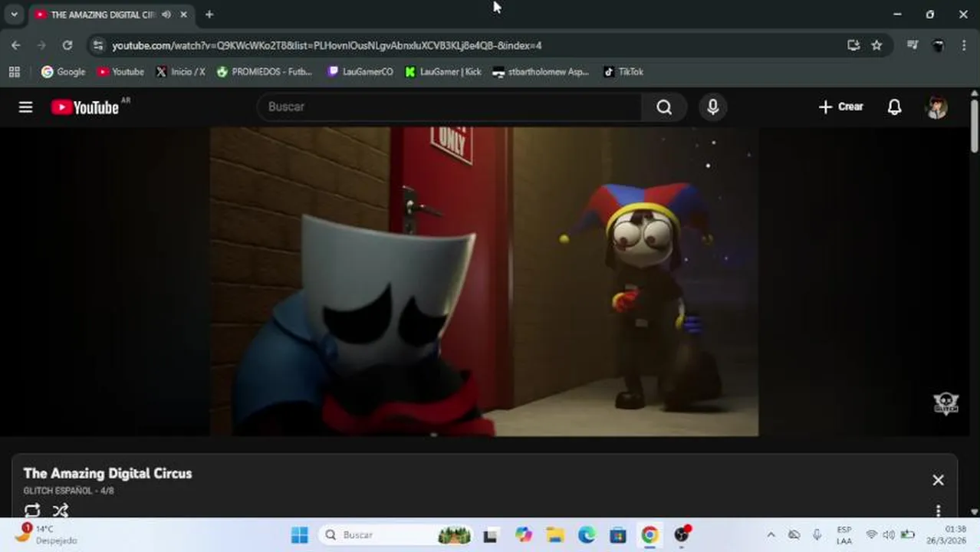Click the tray microphone icon
This screenshot has width=980, height=552.
pyautogui.click(x=817, y=534)
